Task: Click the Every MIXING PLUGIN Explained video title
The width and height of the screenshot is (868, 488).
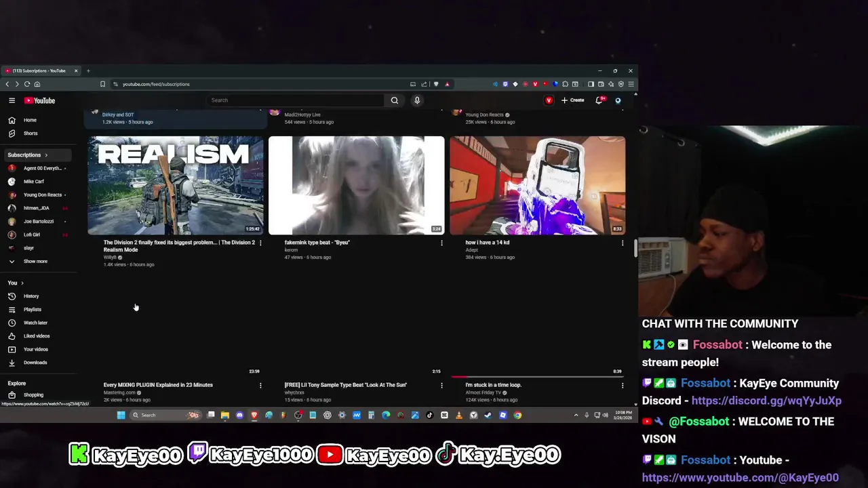Action: point(158,385)
